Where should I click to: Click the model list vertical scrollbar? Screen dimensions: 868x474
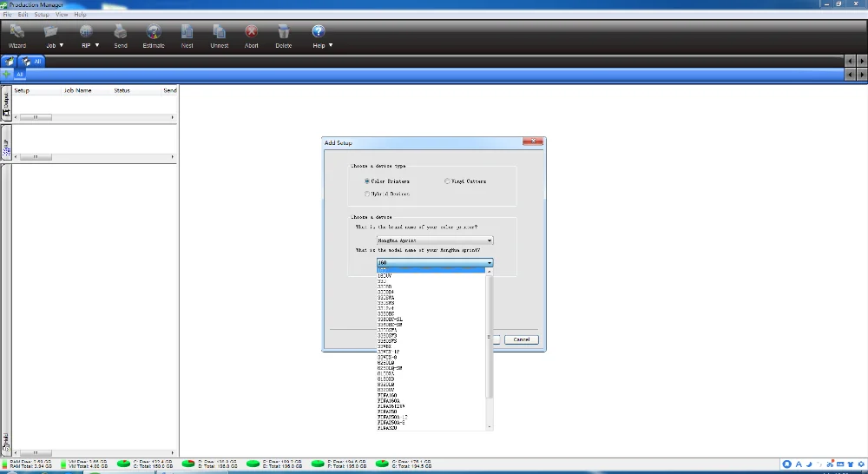pyautogui.click(x=489, y=349)
